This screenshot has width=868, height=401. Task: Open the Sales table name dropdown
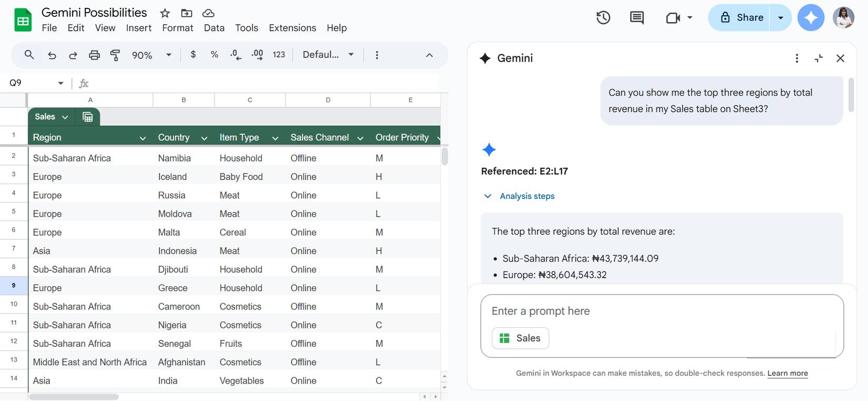point(65,117)
